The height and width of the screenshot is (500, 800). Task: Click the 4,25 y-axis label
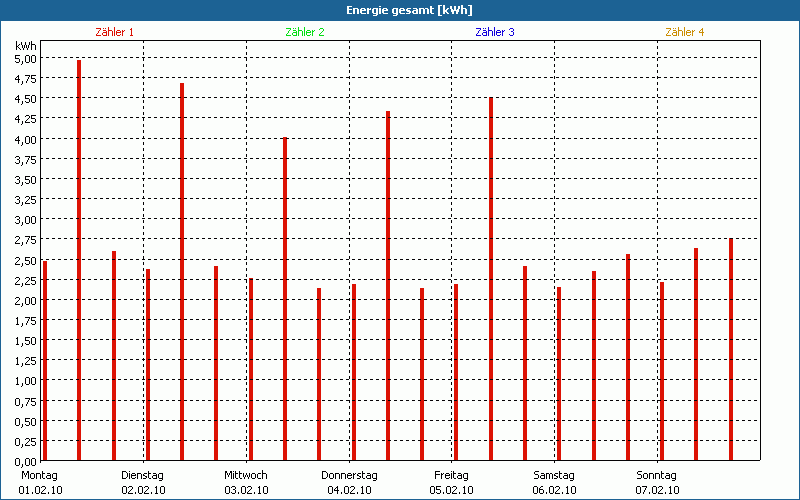(x=24, y=119)
